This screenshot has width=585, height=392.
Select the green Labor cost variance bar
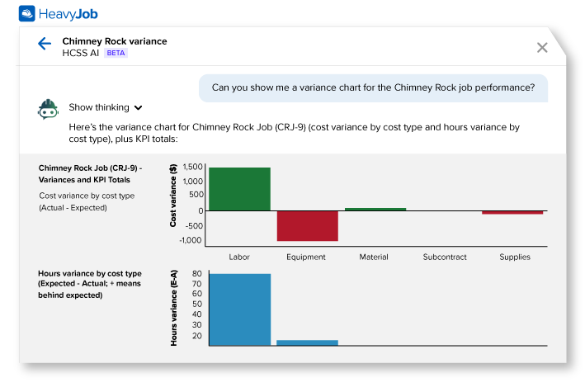[x=239, y=189]
